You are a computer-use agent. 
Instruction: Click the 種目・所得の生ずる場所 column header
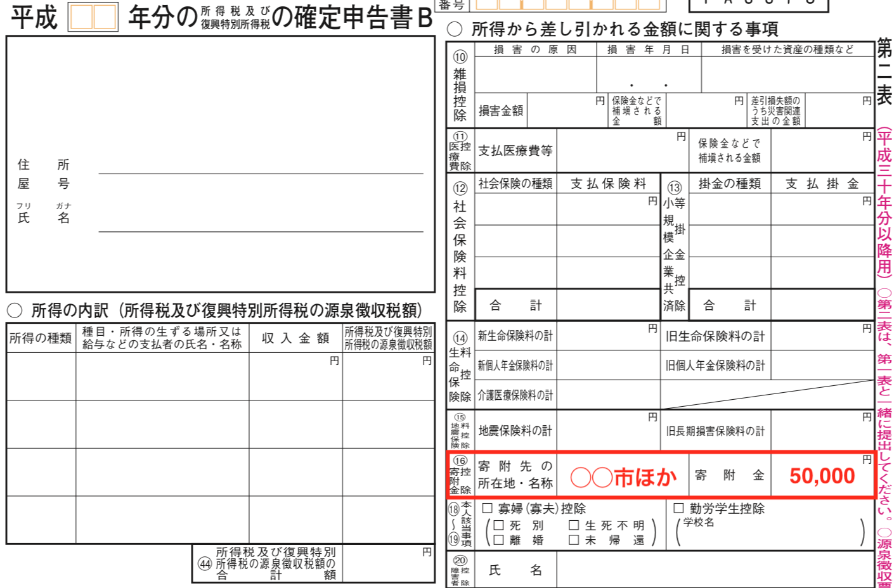(162, 338)
